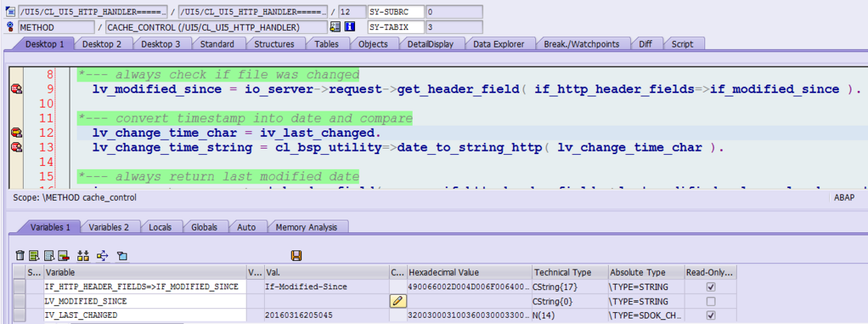This screenshot has width=868, height=324.
Task: Open the Diff tab
Action: [645, 43]
